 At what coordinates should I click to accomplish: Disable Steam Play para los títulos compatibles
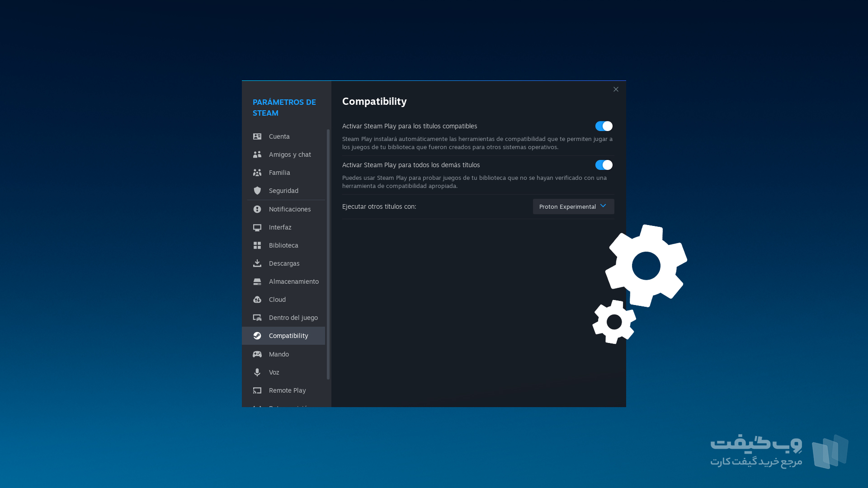604,126
